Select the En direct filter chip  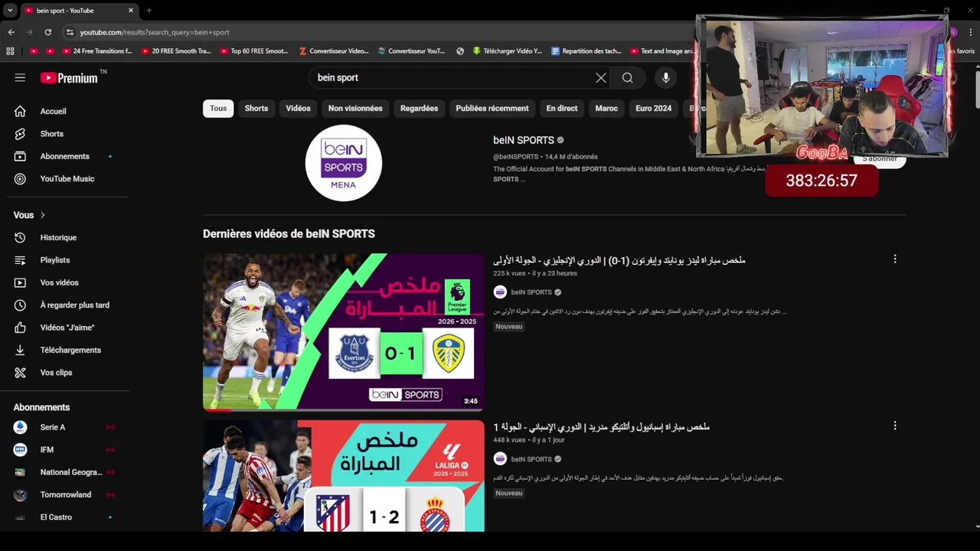click(562, 109)
